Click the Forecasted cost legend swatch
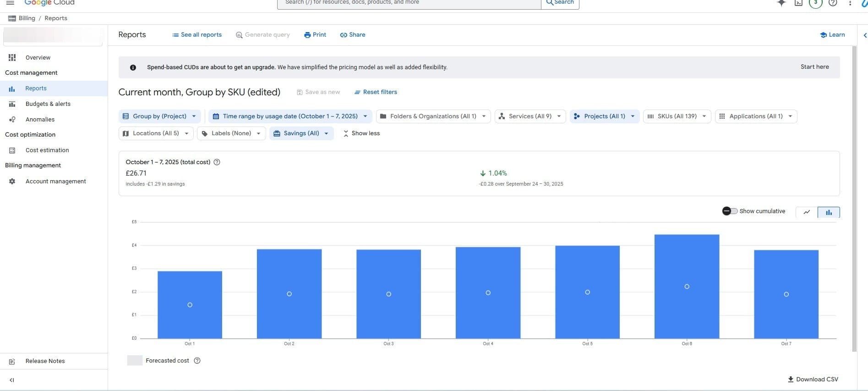Screen dimensions: 868x391 tap(135, 361)
